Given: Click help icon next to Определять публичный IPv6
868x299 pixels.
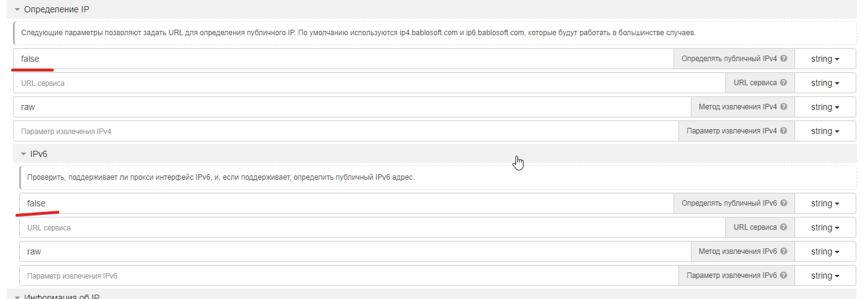Looking at the screenshot, I should [x=783, y=203].
